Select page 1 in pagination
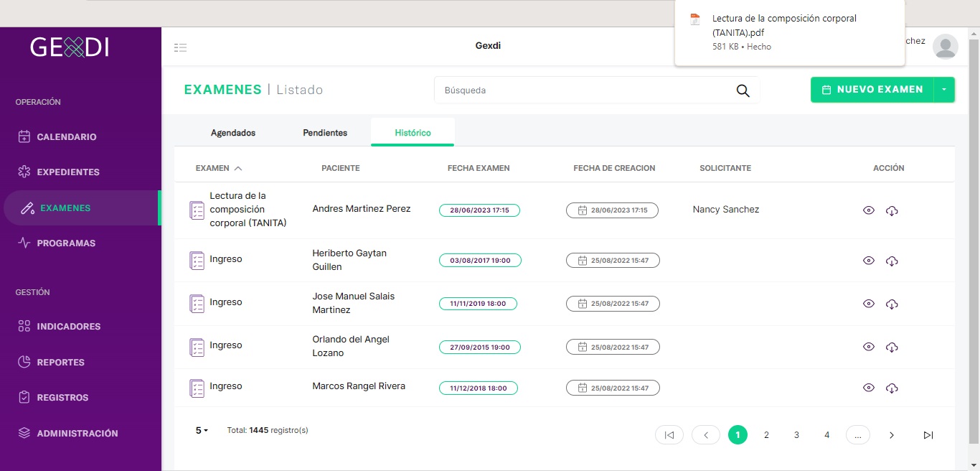This screenshot has width=980, height=471. point(738,434)
